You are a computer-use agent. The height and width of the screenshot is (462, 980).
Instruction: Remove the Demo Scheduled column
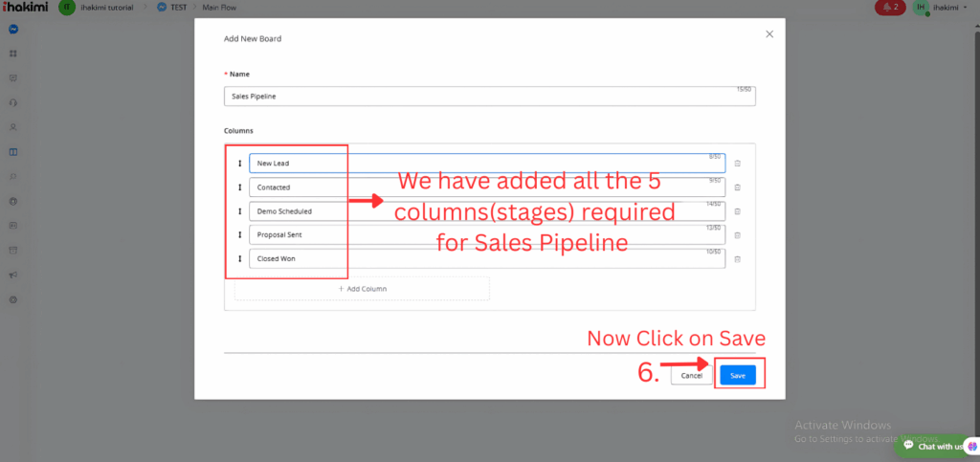click(x=737, y=211)
